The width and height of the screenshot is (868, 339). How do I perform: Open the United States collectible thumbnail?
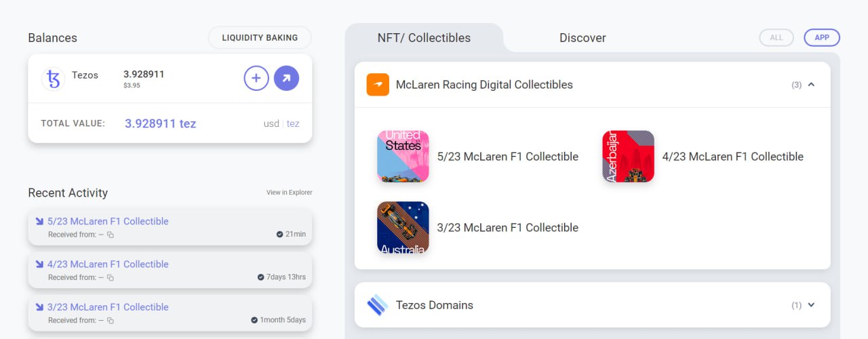[403, 157]
